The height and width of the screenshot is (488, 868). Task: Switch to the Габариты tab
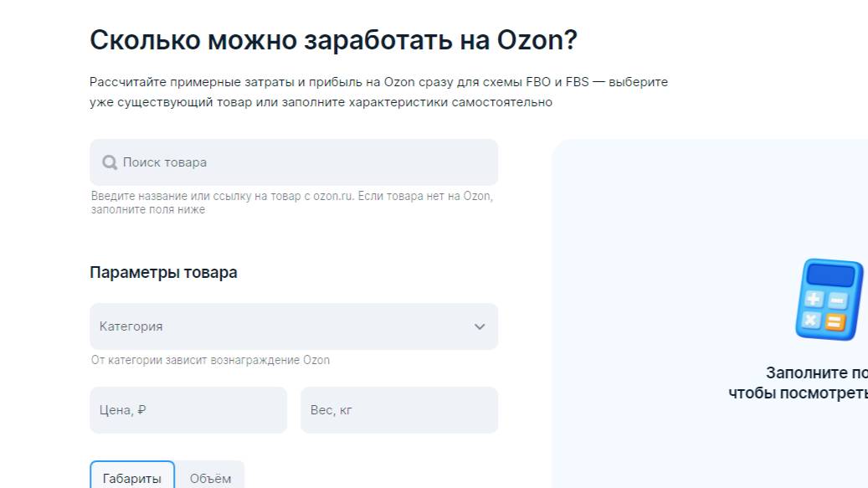coord(132,478)
